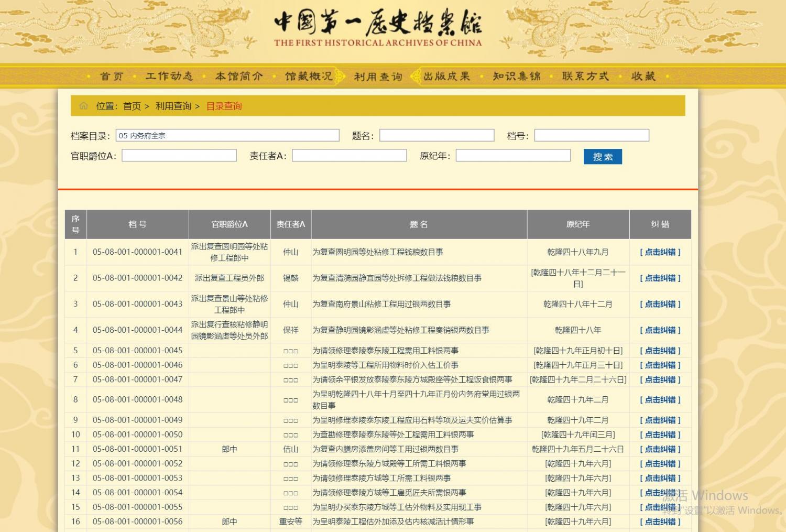Image resolution: width=786 pixels, height=532 pixels.
Task: Click into the 档号 input box
Action: pyautogui.click(x=591, y=136)
